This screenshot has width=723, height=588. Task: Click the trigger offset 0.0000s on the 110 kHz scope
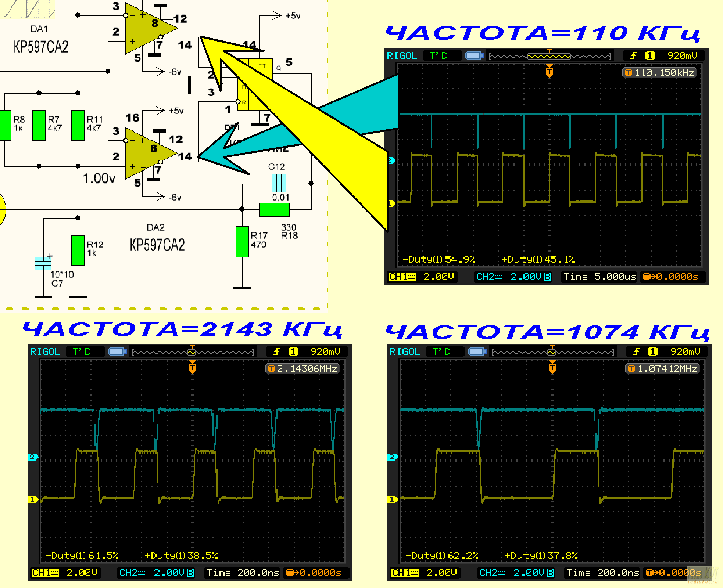671,277
